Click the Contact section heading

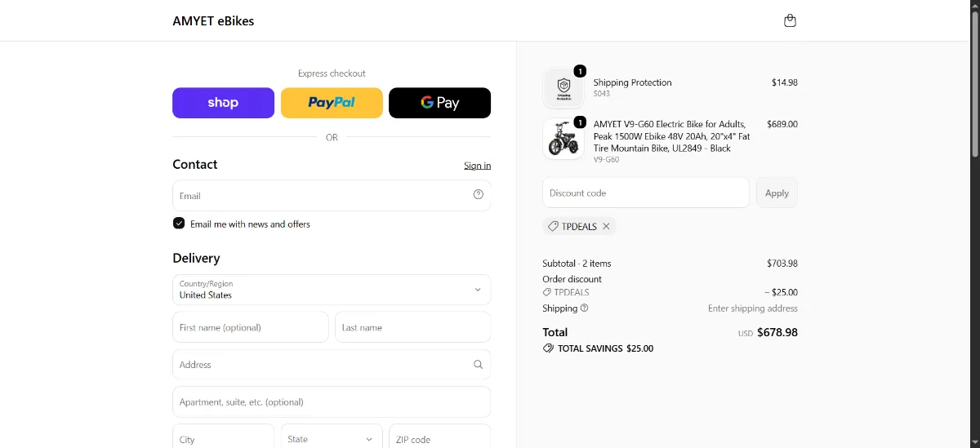pos(194,164)
